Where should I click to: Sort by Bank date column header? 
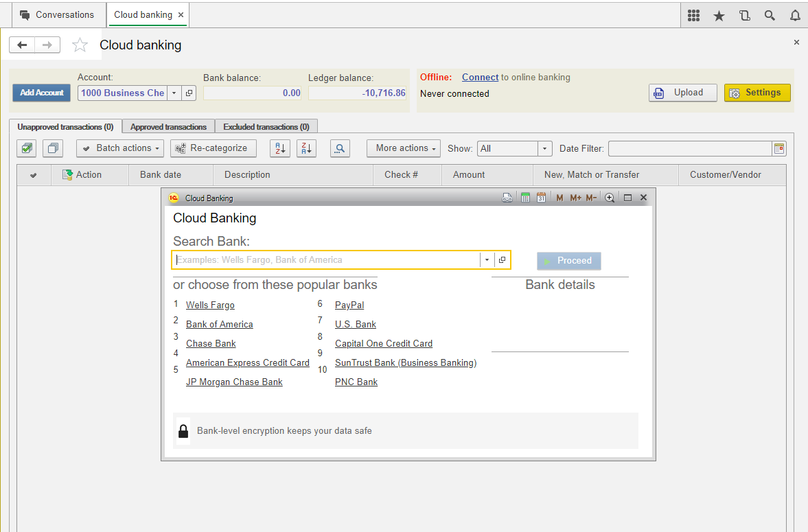click(170, 175)
